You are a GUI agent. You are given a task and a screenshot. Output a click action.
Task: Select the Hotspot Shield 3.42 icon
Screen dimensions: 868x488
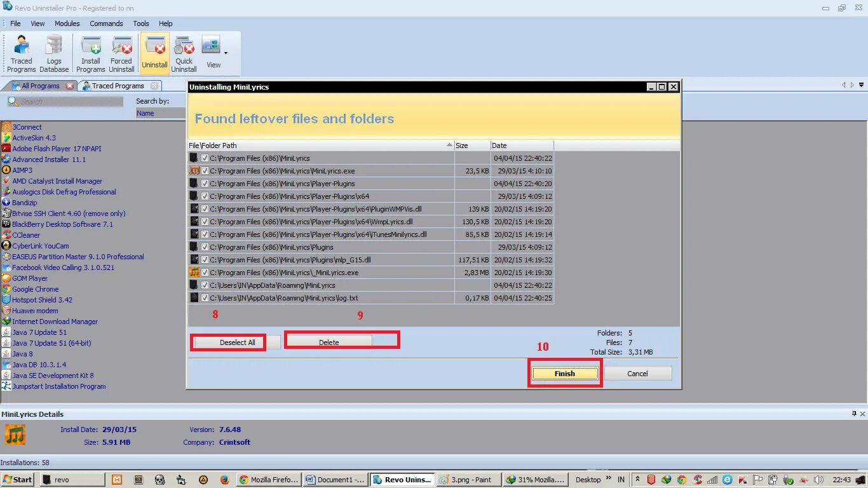(x=6, y=300)
